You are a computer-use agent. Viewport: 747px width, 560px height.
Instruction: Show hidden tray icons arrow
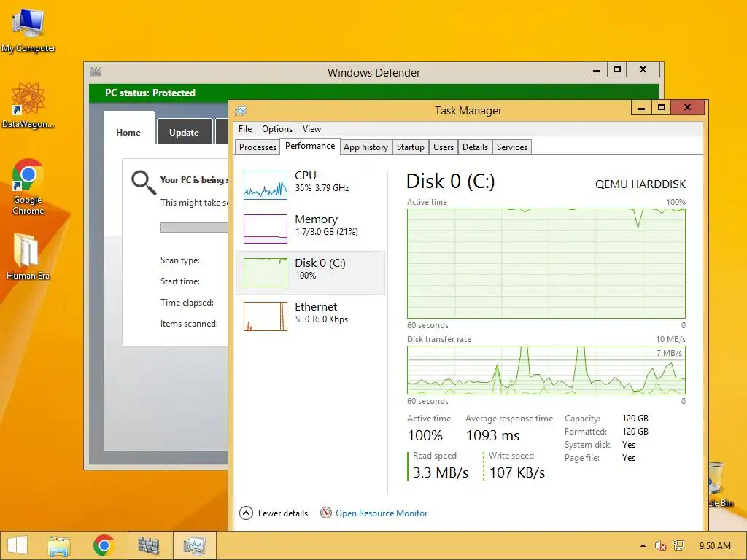pyautogui.click(x=643, y=545)
